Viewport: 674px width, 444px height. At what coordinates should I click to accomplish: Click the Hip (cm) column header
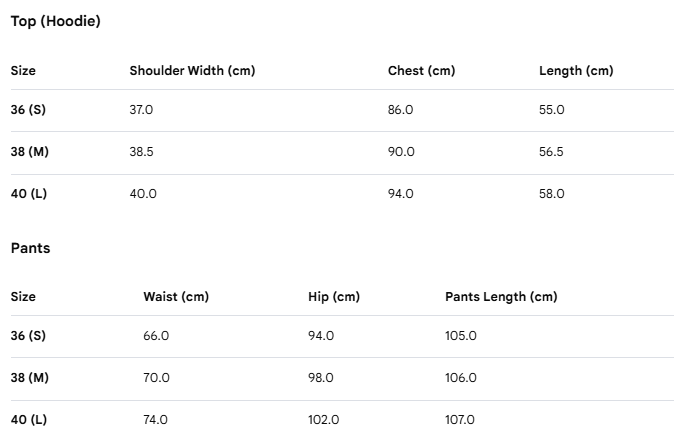click(334, 297)
